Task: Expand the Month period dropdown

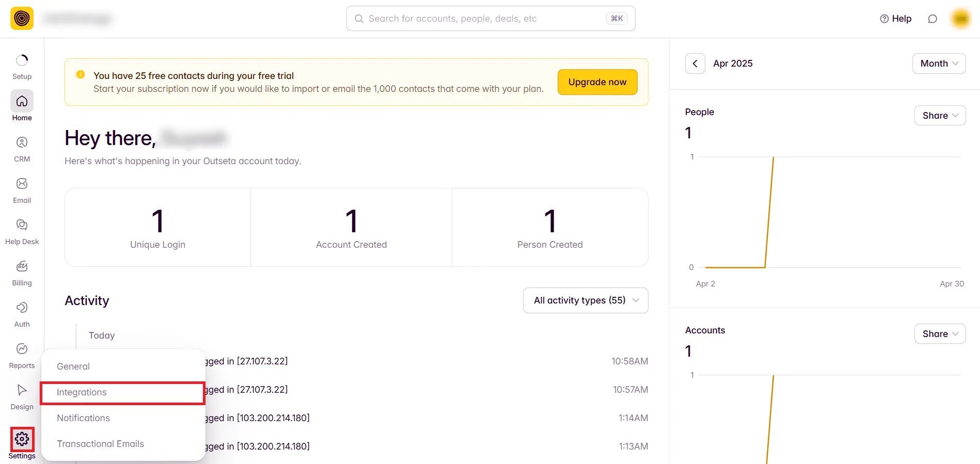Action: click(939, 63)
